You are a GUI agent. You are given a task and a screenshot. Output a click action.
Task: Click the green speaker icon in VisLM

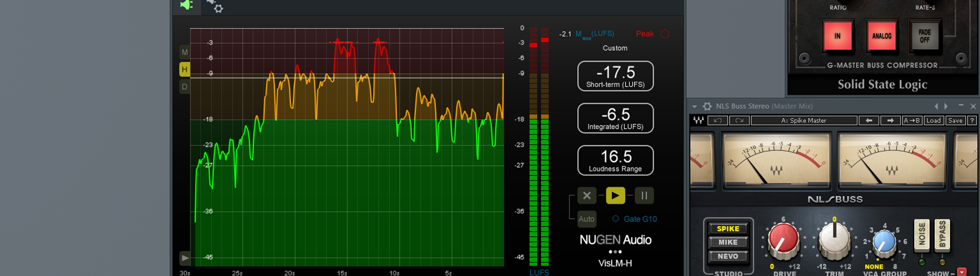click(x=187, y=5)
